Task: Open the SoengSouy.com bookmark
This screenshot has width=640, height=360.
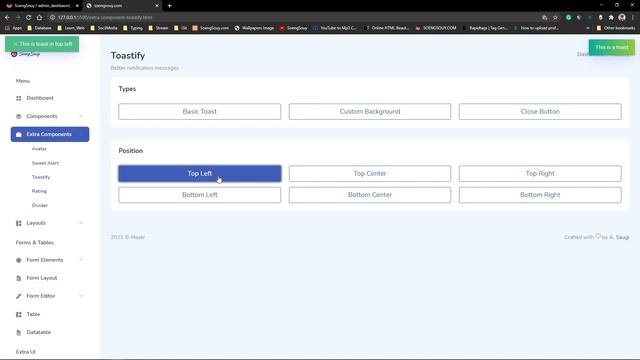Action: point(210,28)
